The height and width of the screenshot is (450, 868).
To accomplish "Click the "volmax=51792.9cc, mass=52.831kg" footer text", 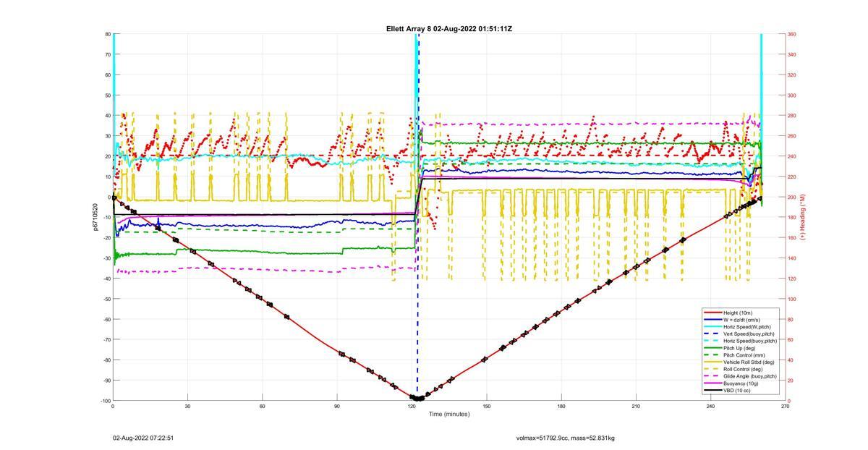I will pyautogui.click(x=566, y=438).
